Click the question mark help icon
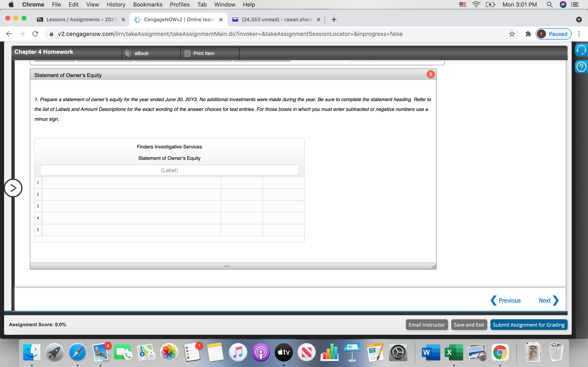The width and height of the screenshot is (588, 367). 582,67
